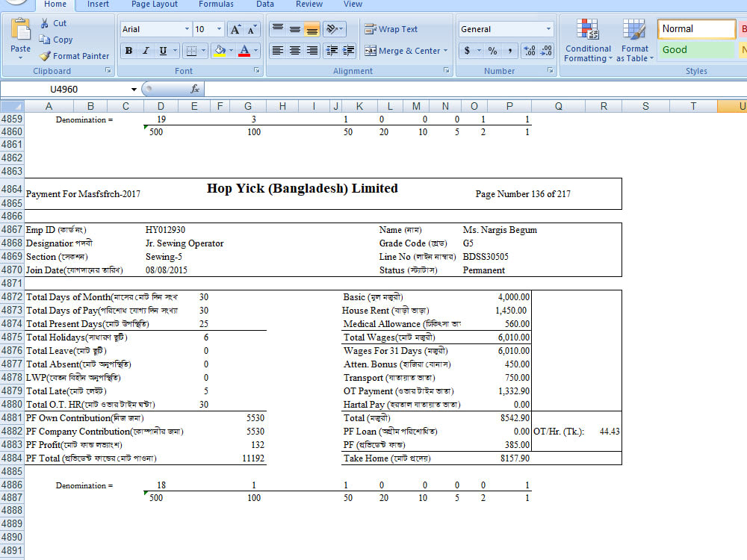Open the General number format dropdown
The image size is (747, 560).
pyautogui.click(x=549, y=30)
